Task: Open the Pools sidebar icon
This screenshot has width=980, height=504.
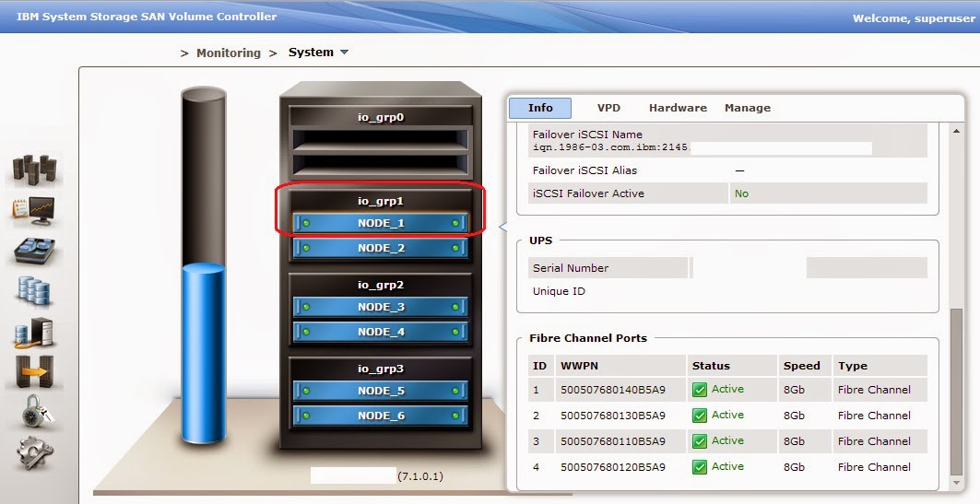Action: point(35,252)
